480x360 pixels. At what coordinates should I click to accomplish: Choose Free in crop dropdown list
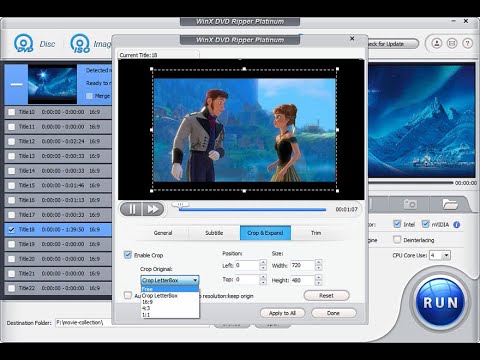coord(170,289)
